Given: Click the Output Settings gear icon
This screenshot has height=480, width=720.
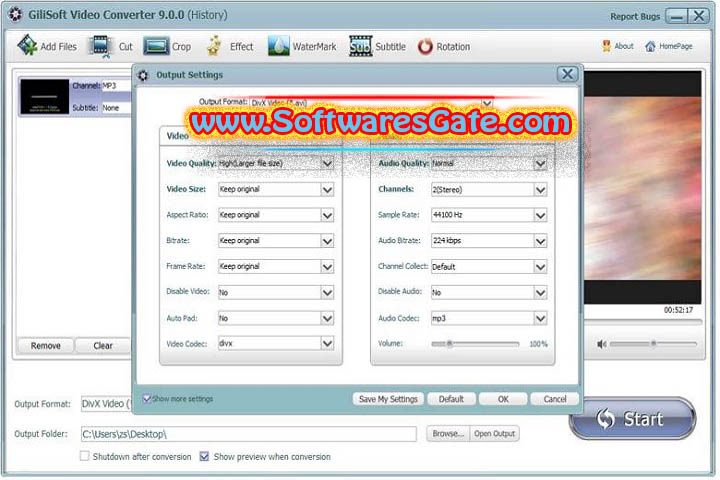Looking at the screenshot, I should click(143, 75).
